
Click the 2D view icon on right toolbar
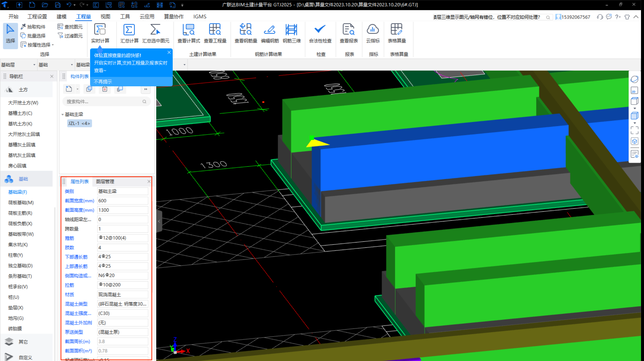634,91
